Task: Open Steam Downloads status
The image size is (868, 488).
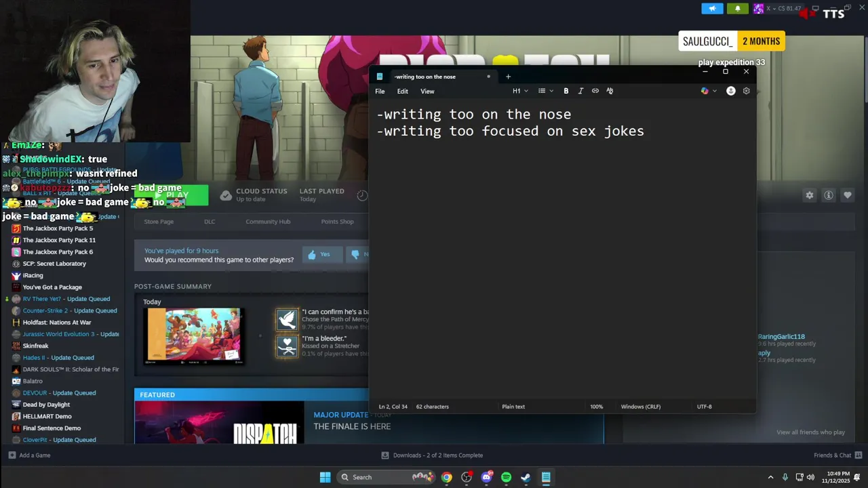Action: coord(432,455)
